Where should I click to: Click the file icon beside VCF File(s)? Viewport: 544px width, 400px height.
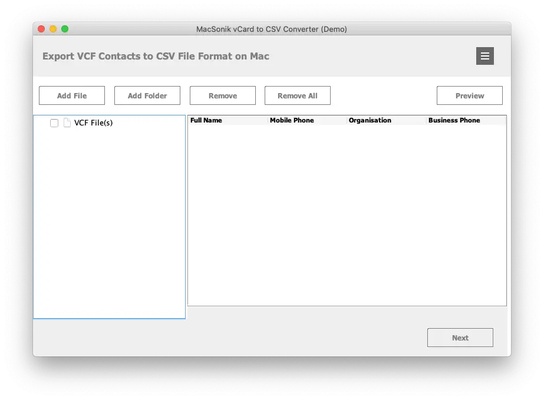[67, 123]
